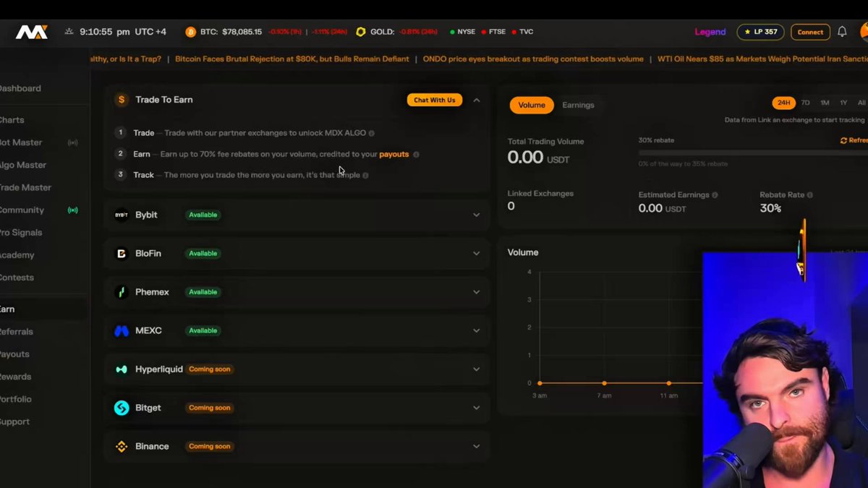This screenshot has height=488, width=868.
Task: Click the info icon next to Estimated Earnings
Action: [715, 195]
